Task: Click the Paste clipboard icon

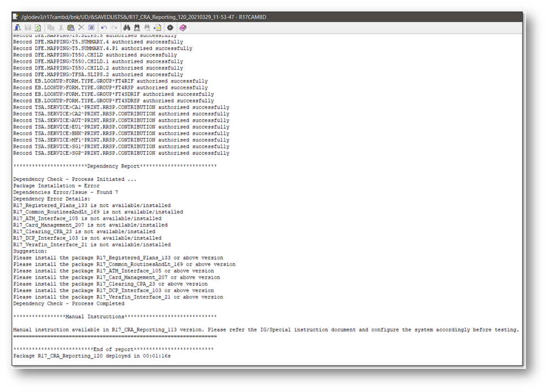Action: [71, 28]
